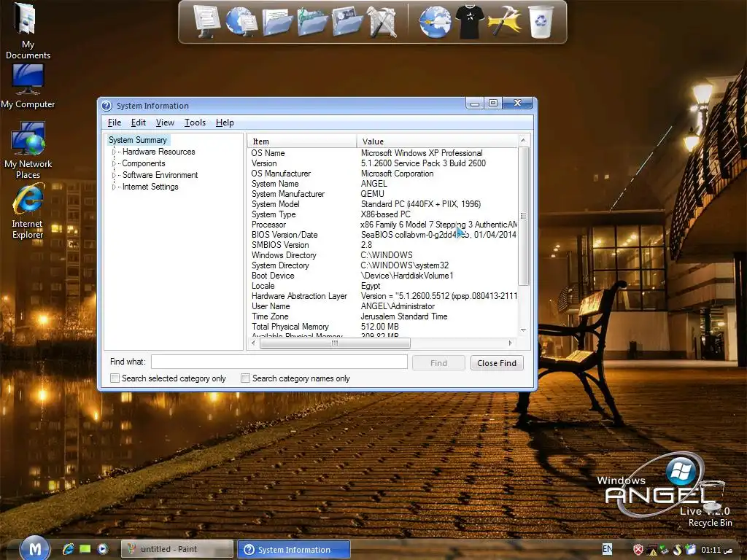Select Internet Explorer desktop icon

28,211
